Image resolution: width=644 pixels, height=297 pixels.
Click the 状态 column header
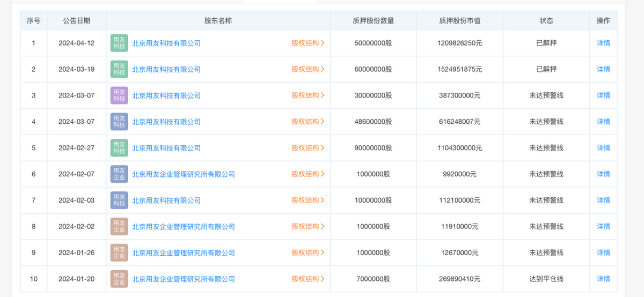546,21
